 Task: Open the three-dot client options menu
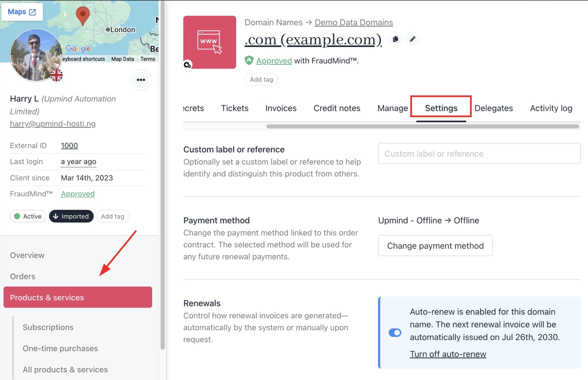click(141, 80)
